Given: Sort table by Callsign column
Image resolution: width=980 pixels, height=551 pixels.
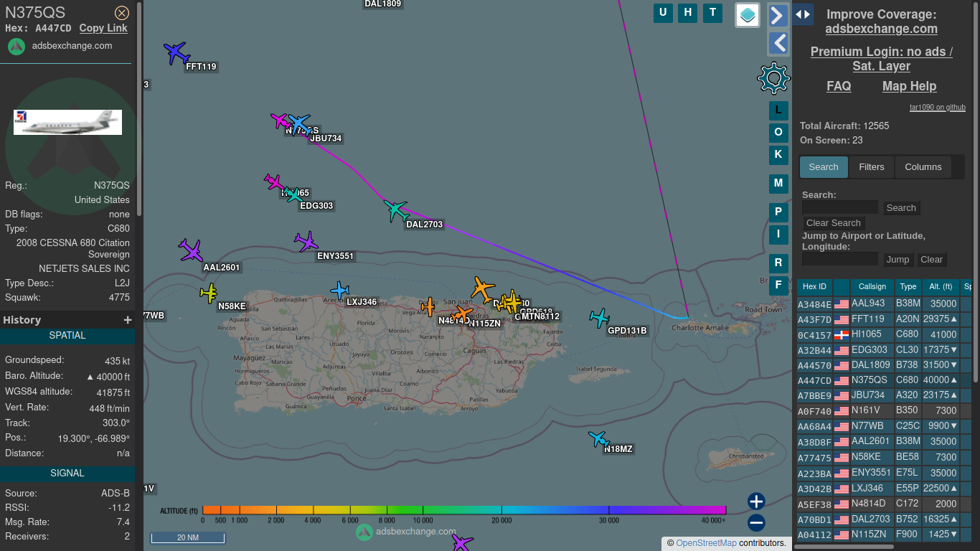Looking at the screenshot, I should pos(872,287).
